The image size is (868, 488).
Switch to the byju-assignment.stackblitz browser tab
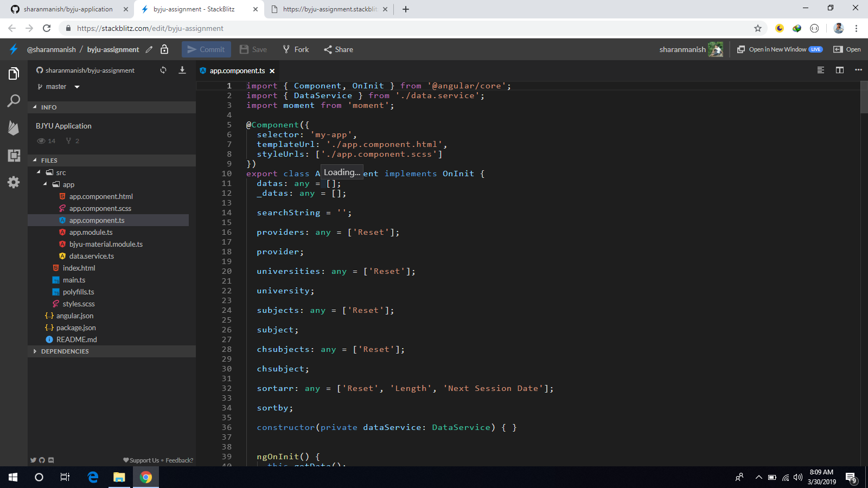click(329, 9)
